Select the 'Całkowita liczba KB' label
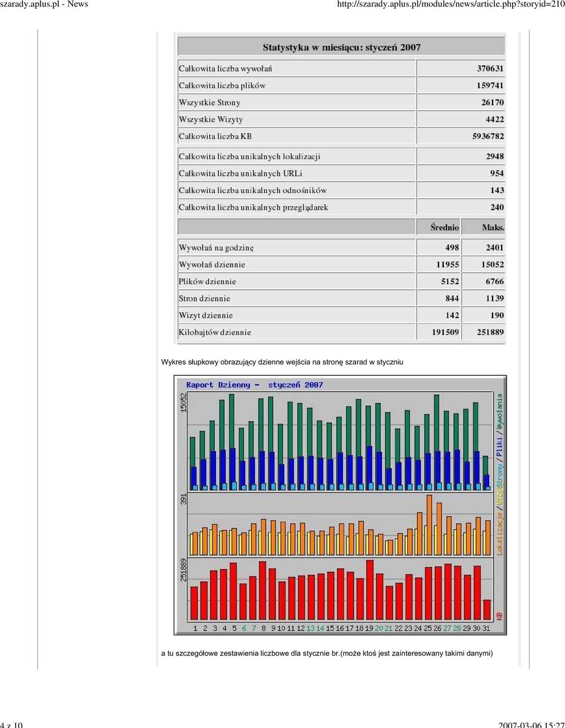565x728 pixels. point(215,137)
